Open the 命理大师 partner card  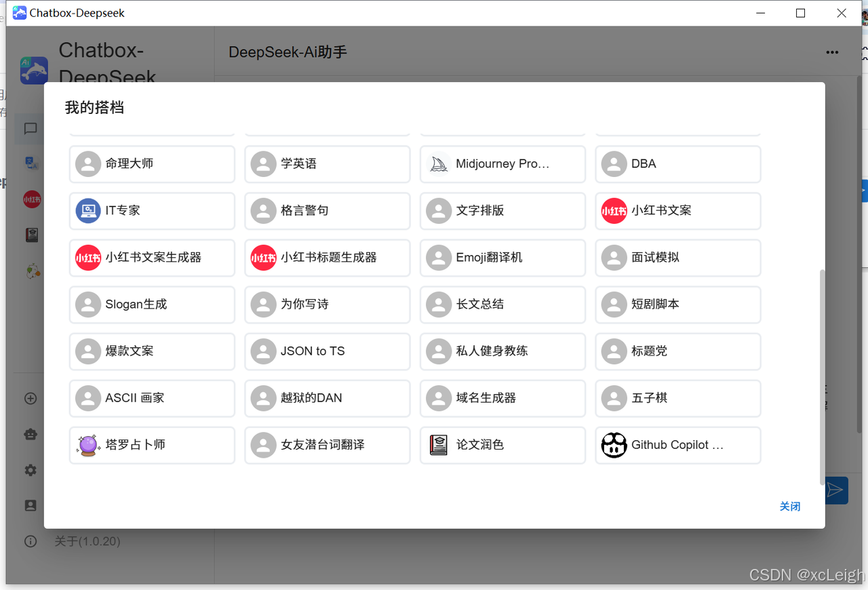(152, 164)
